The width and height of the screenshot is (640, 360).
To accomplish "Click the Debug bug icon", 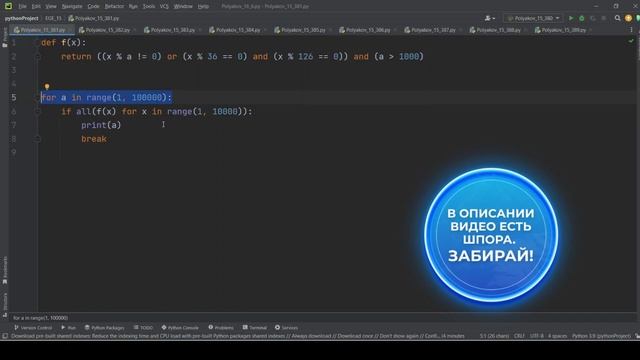I will [582, 18].
